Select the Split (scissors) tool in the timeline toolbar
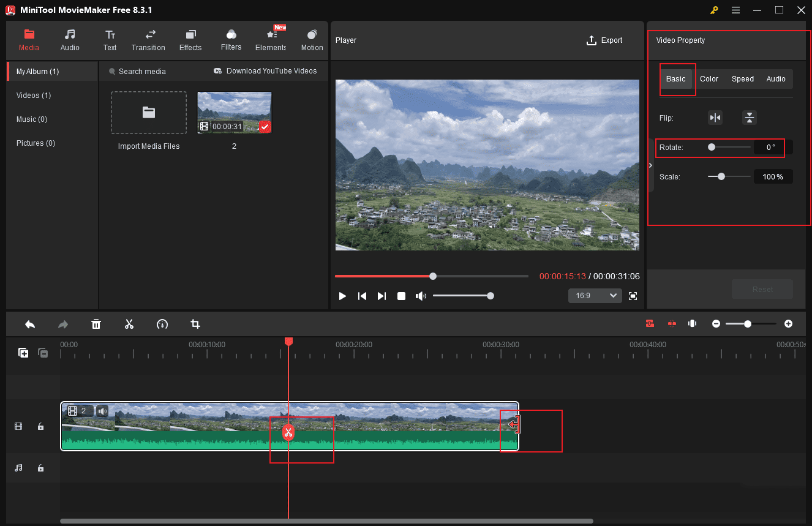Viewport: 812px width, 526px height. click(x=129, y=324)
